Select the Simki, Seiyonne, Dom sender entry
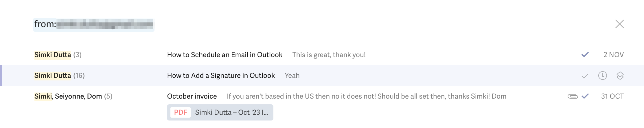 [73, 96]
